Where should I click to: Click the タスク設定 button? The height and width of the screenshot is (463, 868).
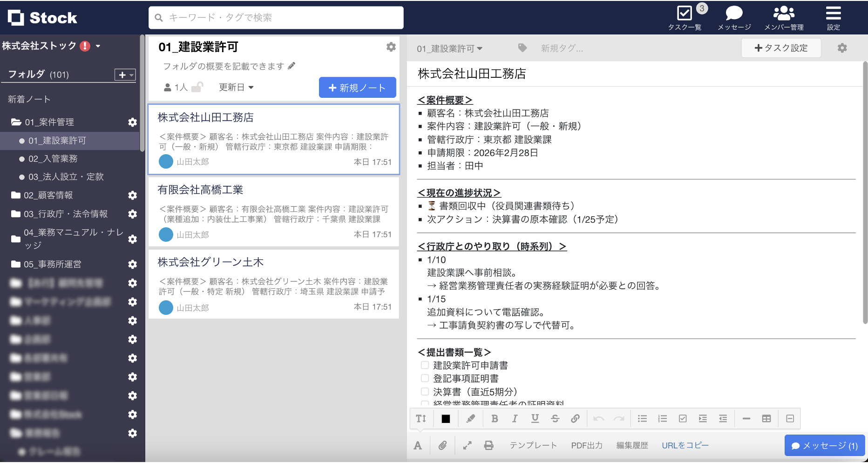(x=781, y=48)
